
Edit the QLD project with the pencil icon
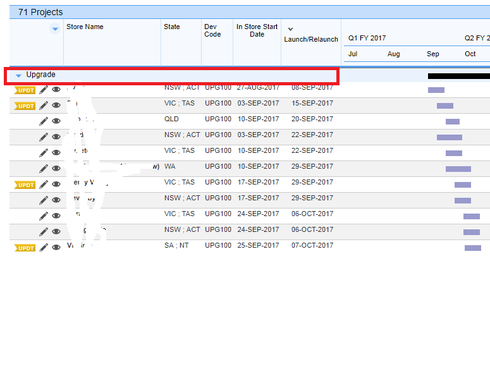pos(43,121)
